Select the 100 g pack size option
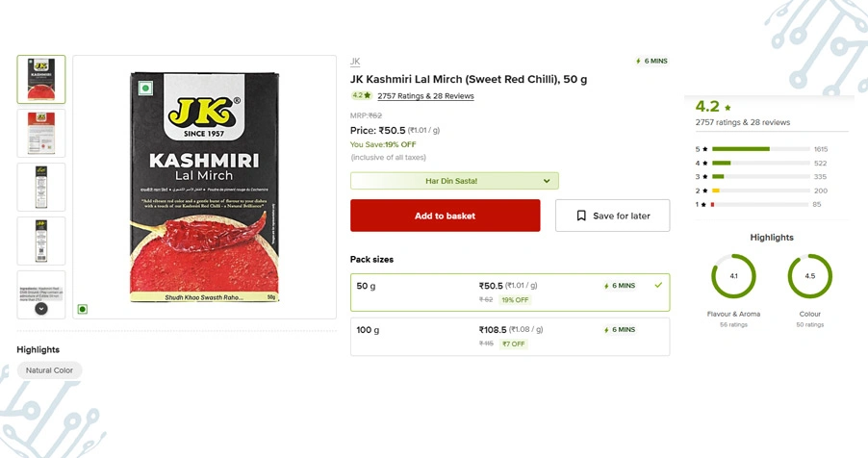The image size is (868, 458). (510, 337)
